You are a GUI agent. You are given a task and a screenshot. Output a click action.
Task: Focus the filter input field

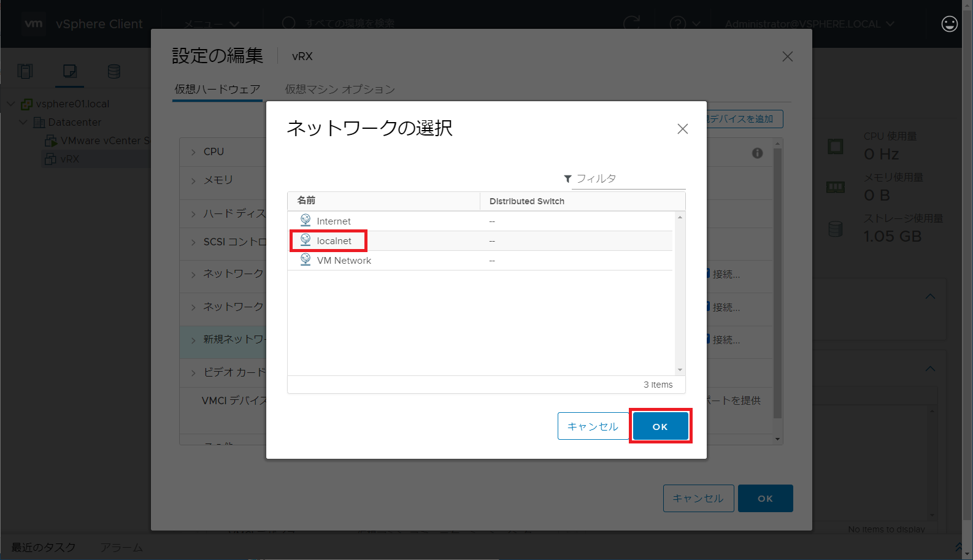[x=629, y=178]
